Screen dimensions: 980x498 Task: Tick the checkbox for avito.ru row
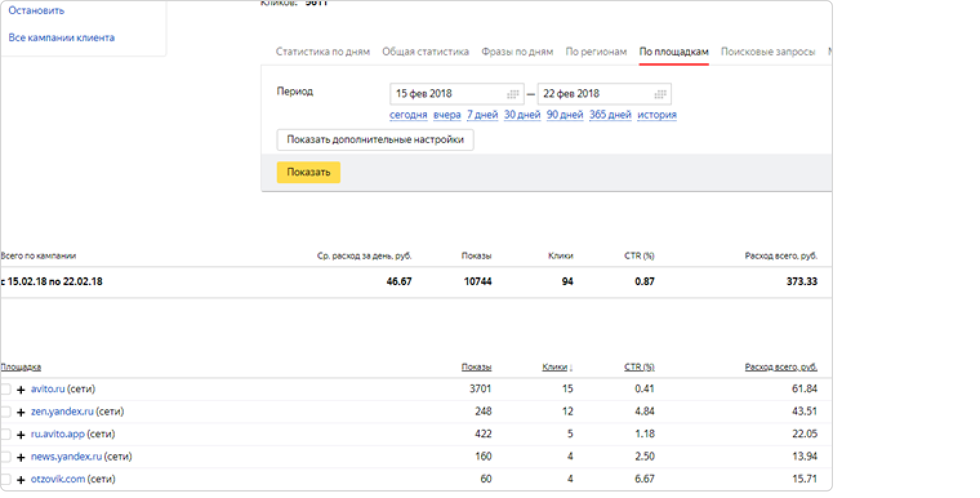[5, 390]
